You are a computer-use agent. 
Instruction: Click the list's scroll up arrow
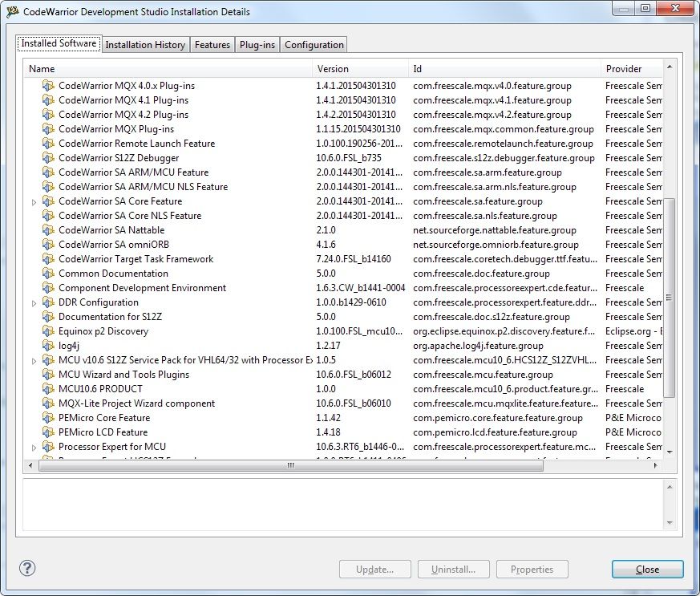(x=670, y=67)
